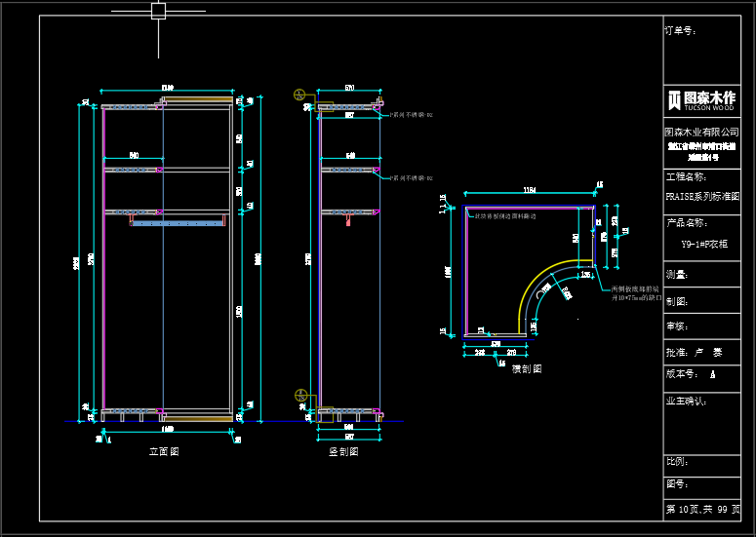
Task: Click the crosshair cursor pickbox at top
Action: pos(158,11)
